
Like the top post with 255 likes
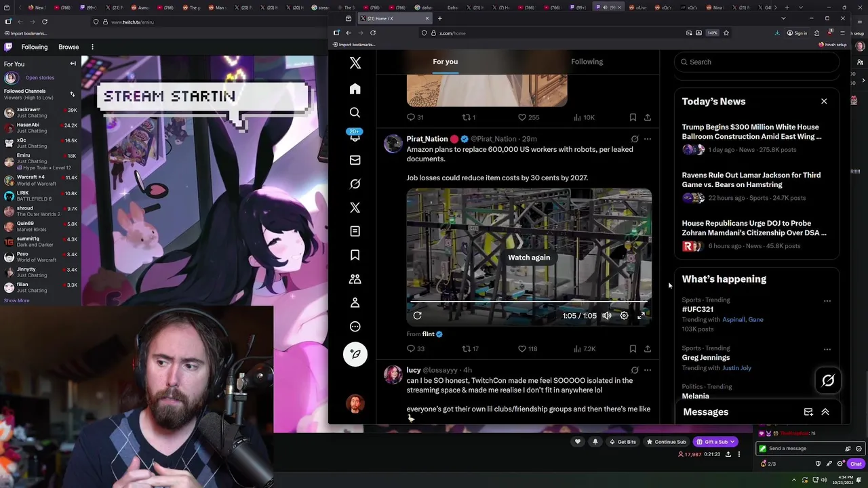528,117
